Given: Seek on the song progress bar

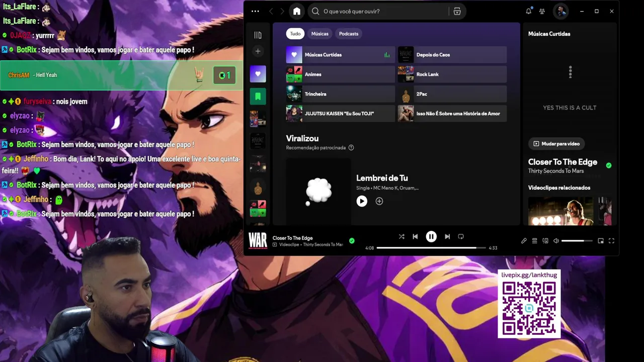Looking at the screenshot, I should click(x=431, y=248).
